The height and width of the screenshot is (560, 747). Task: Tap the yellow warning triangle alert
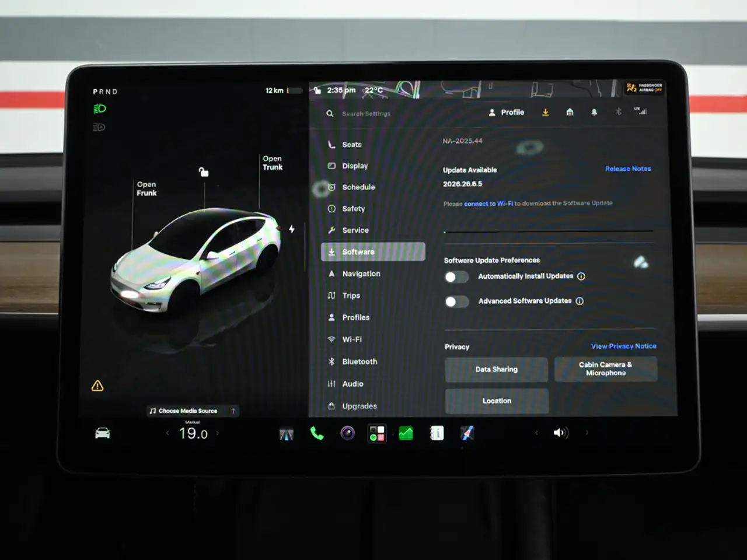97,386
